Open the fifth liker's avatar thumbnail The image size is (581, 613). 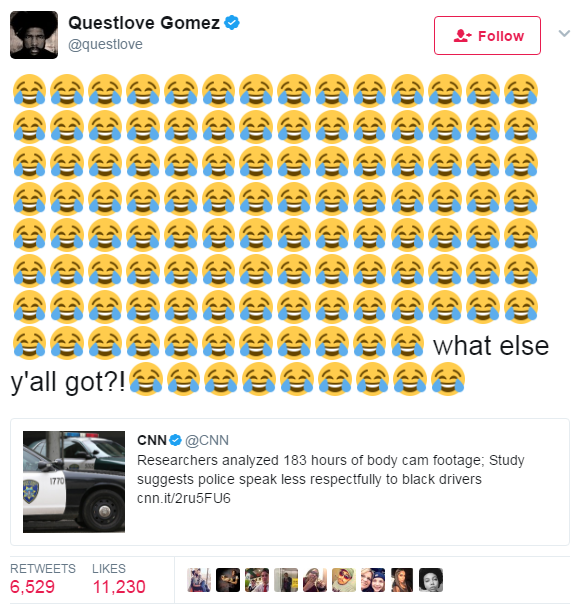(x=315, y=580)
